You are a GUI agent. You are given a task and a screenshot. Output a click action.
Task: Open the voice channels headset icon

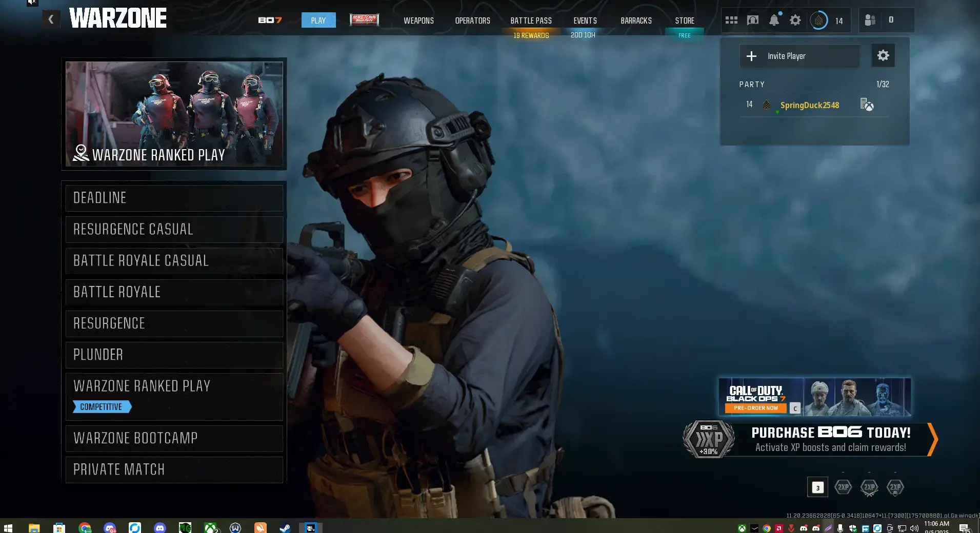(x=753, y=20)
